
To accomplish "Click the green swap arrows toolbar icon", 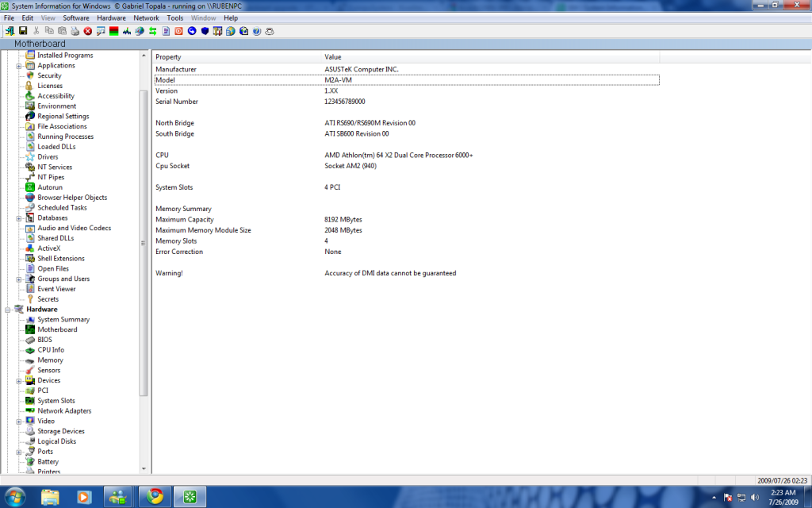I will (153, 31).
